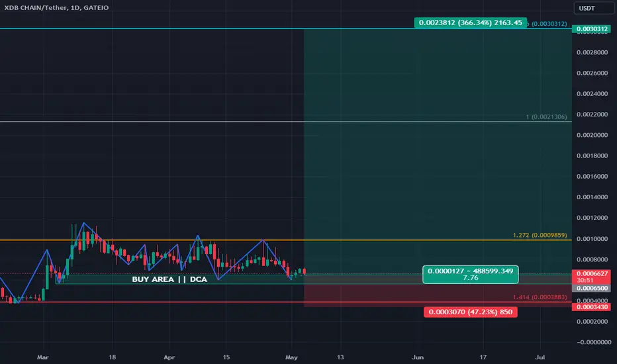Click the profit label 0.0023812 (366.34%) 2163.45
The width and height of the screenshot is (617, 364).
click(470, 23)
